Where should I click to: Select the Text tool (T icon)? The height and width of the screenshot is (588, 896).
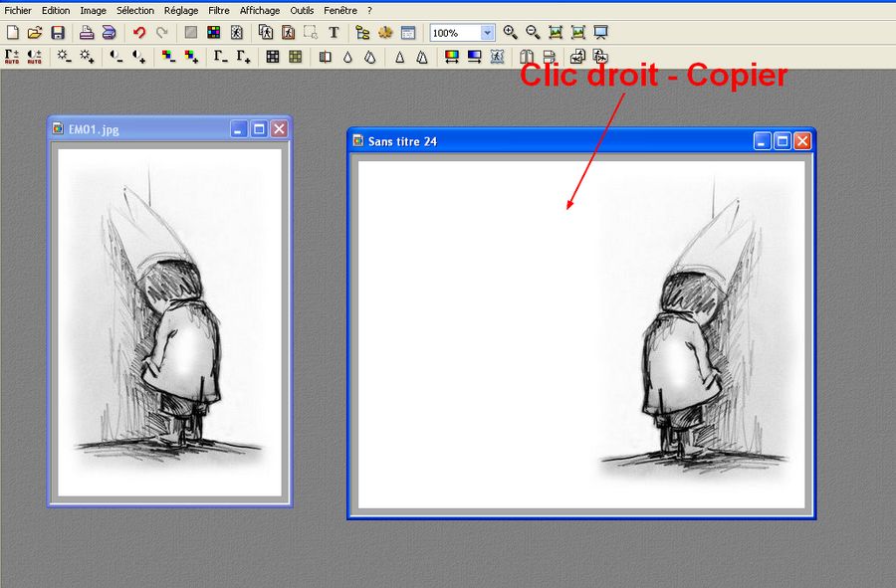334,33
